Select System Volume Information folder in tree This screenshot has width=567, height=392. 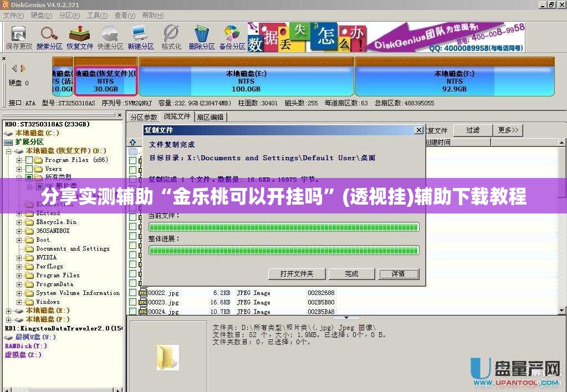click(x=78, y=293)
